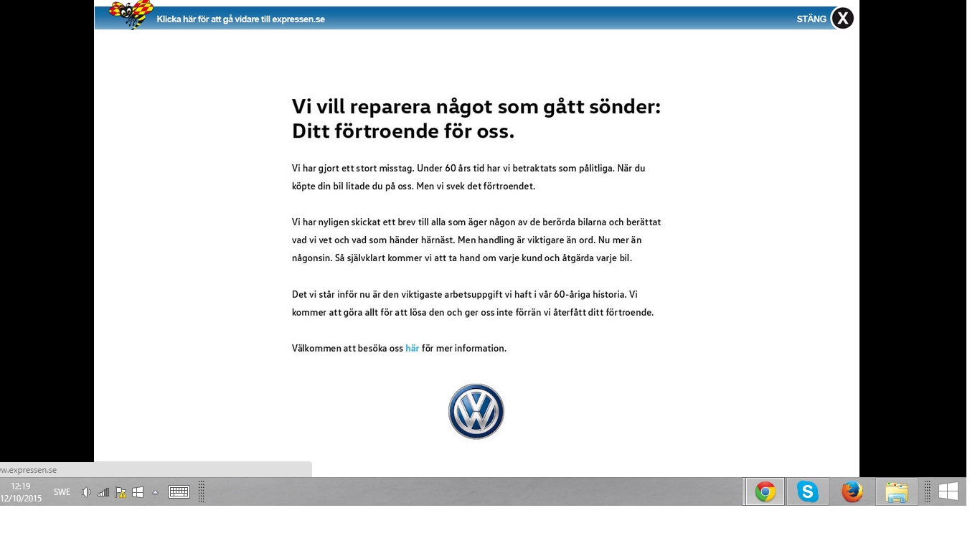Open the 'här' link for more information
The width and height of the screenshot is (980, 551).
(x=412, y=348)
